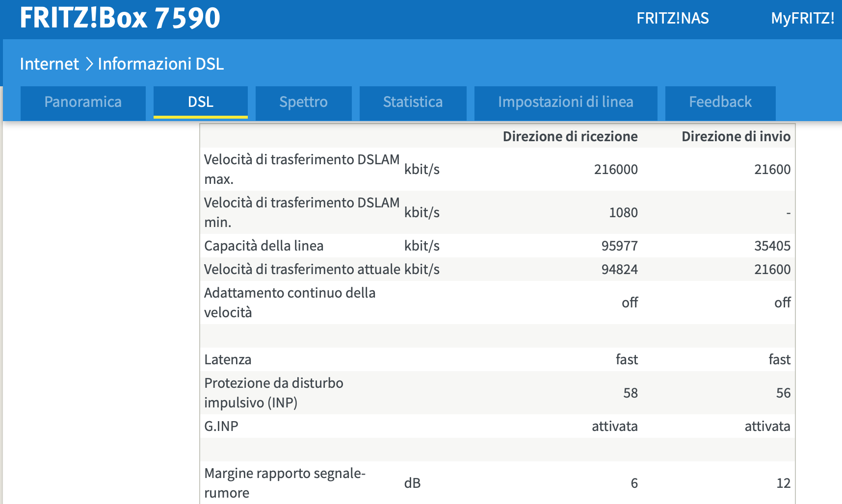This screenshot has height=504, width=842.
Task: Click Internet in the breadcrumb
Action: [x=49, y=64]
